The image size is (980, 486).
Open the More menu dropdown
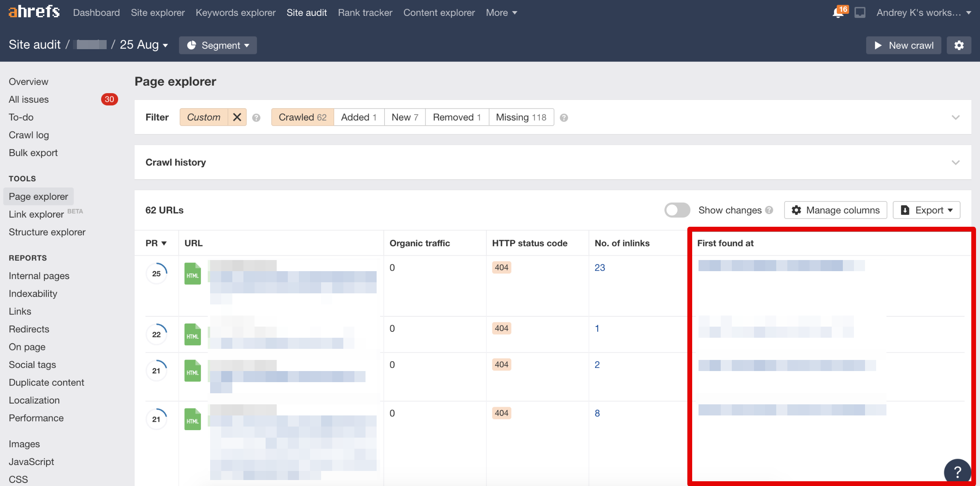coord(501,13)
